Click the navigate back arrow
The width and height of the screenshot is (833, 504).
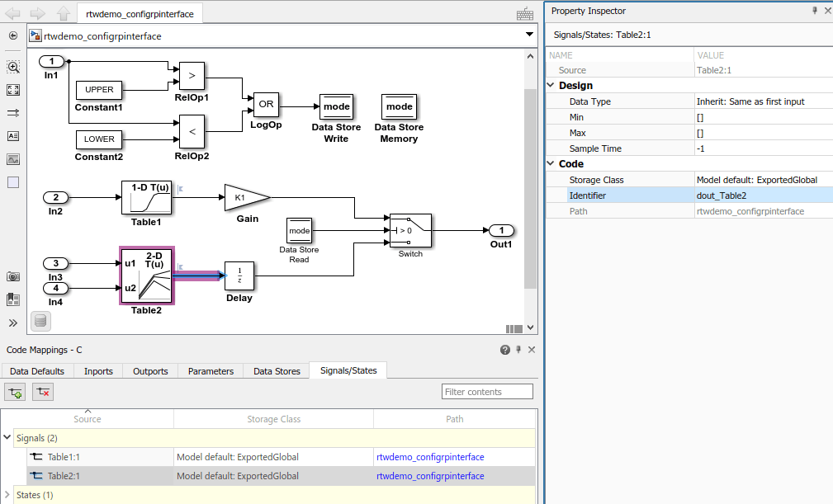point(12,13)
